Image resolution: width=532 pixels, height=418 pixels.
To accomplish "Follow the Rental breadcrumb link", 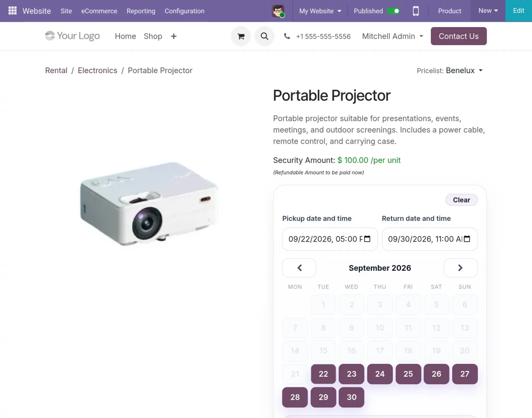I will click(56, 70).
